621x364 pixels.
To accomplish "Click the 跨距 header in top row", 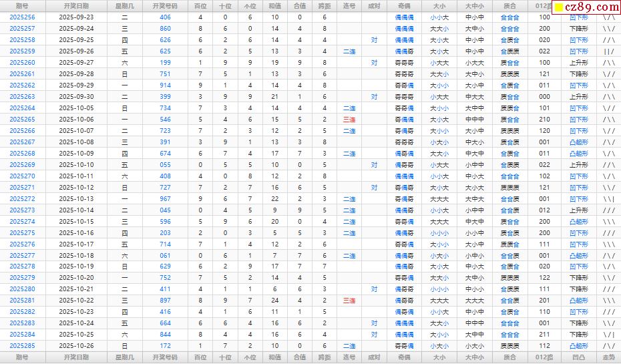I will coord(325,5).
